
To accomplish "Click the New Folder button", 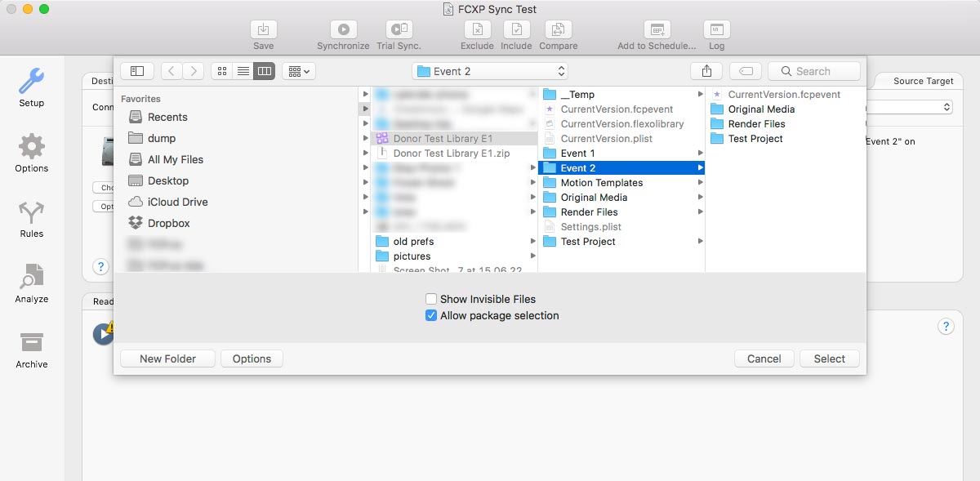I will [x=167, y=359].
